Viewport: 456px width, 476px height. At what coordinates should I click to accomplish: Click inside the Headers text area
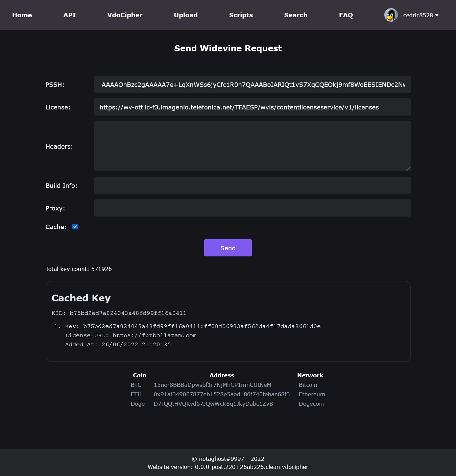point(253,146)
